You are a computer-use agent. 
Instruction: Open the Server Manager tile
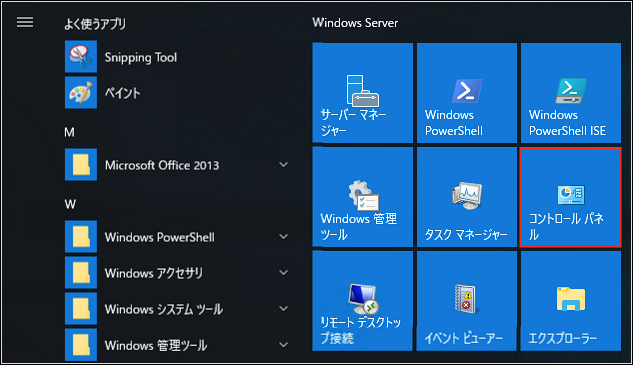[x=363, y=93]
